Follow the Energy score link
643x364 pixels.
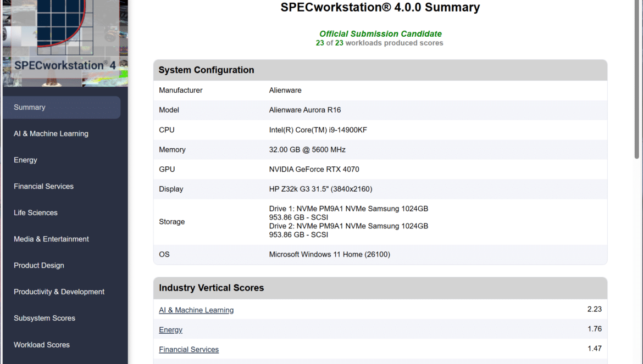click(x=170, y=329)
